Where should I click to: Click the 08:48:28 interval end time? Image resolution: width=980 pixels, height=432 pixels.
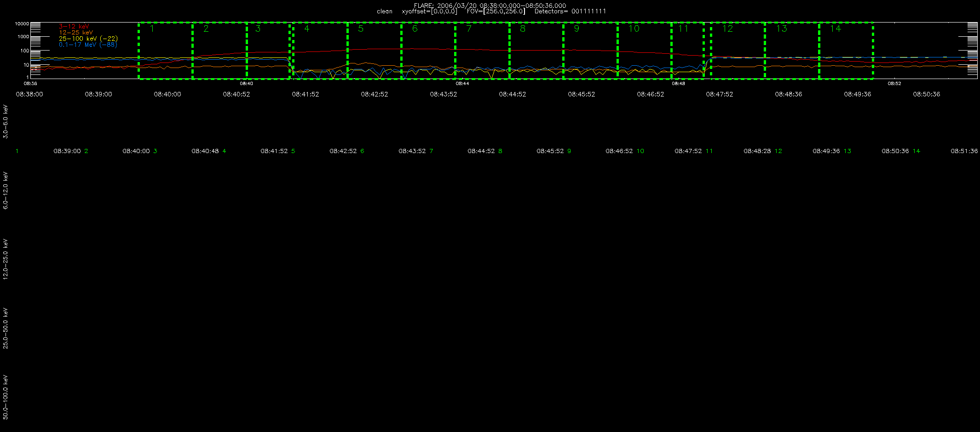pos(757,151)
